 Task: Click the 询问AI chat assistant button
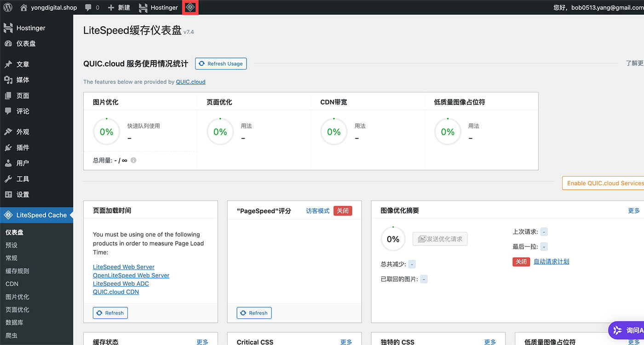[x=627, y=330]
